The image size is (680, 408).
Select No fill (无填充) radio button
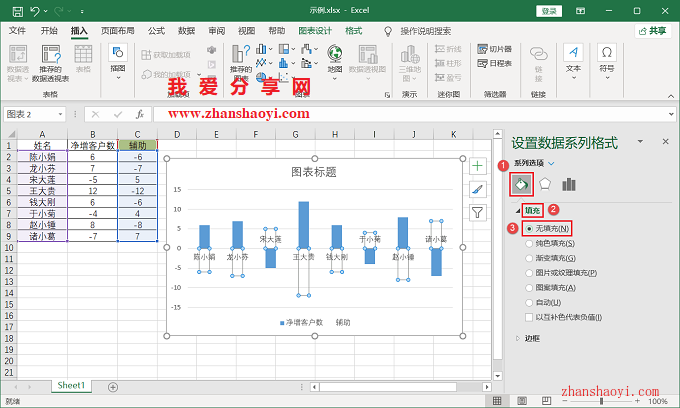click(529, 228)
